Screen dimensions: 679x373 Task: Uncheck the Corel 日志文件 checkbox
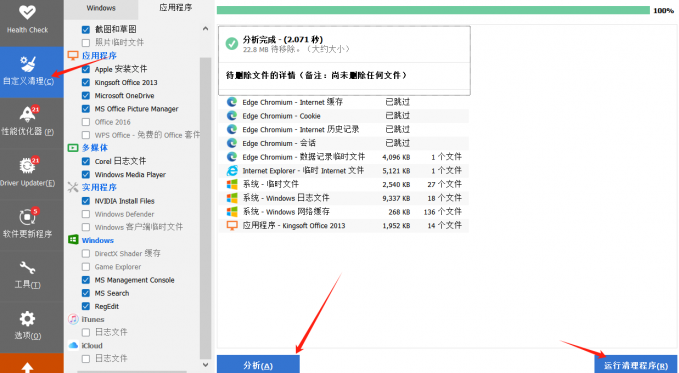click(x=86, y=161)
